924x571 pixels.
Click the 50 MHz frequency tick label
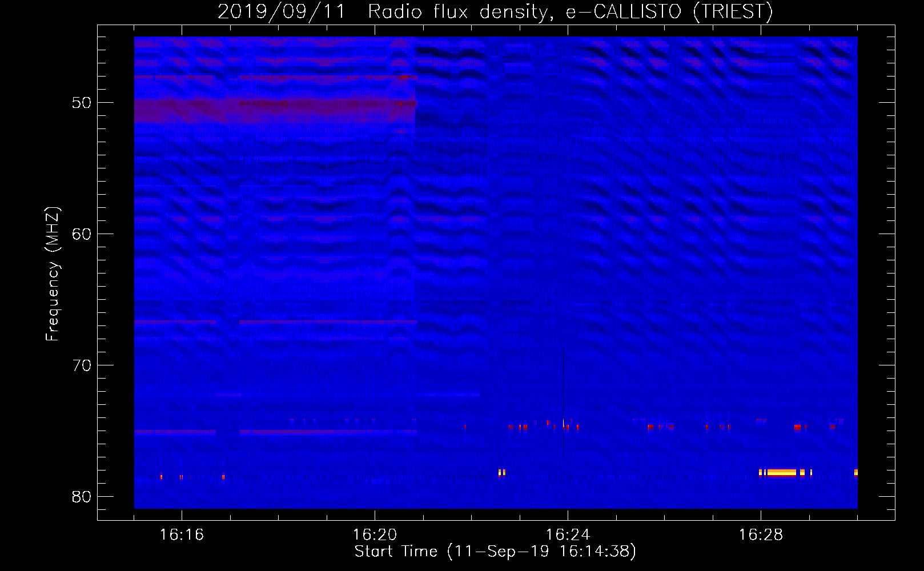pyautogui.click(x=82, y=103)
